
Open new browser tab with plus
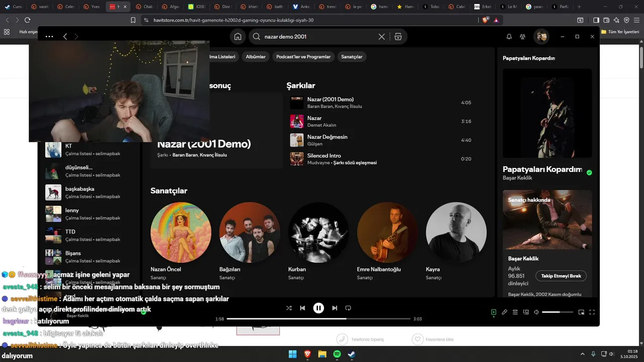point(579,7)
